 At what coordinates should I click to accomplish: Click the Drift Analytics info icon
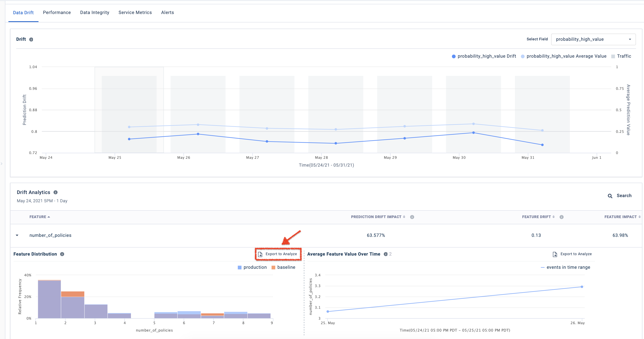click(x=56, y=192)
